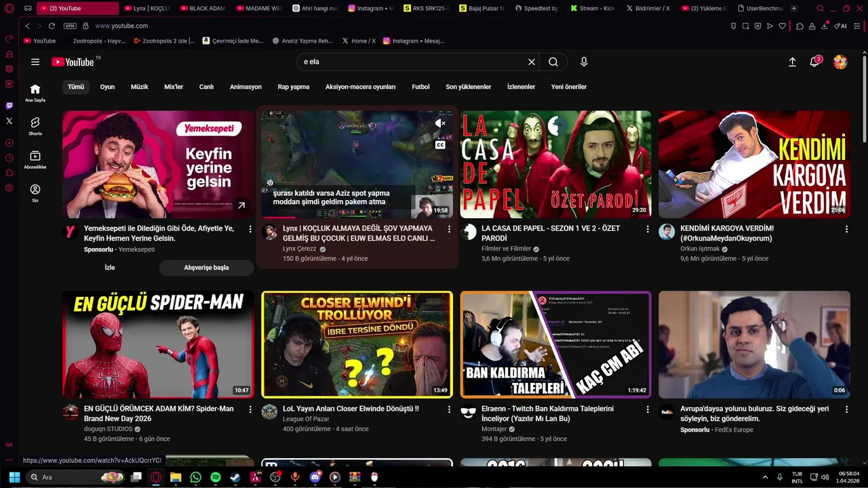Open YouTube notifications bell

(x=815, y=62)
